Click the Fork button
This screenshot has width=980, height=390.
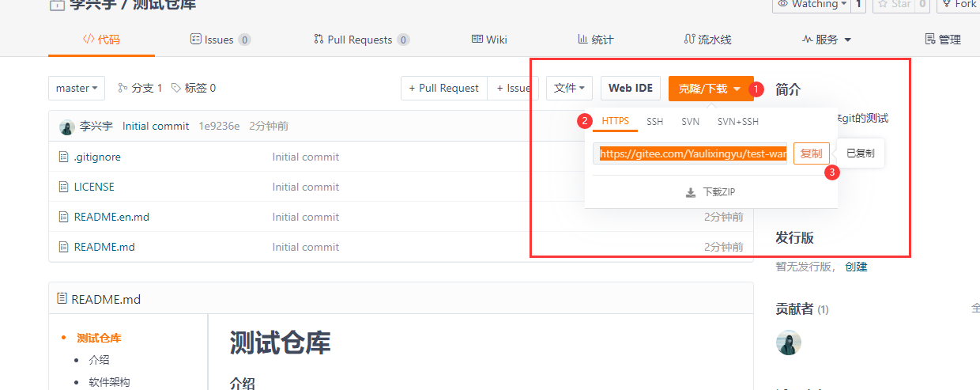[x=959, y=5]
